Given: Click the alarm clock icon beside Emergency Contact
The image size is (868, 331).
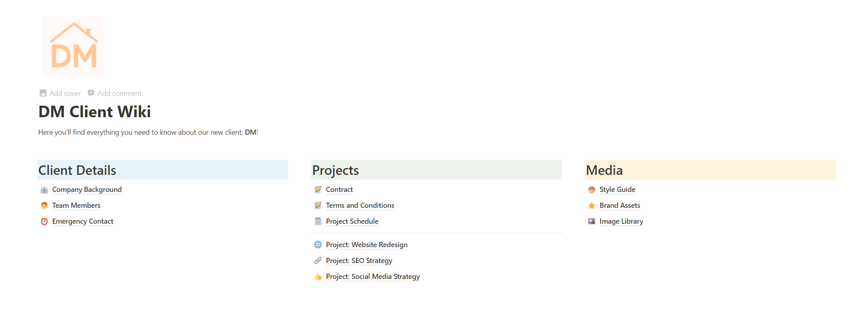Looking at the screenshot, I should (44, 221).
